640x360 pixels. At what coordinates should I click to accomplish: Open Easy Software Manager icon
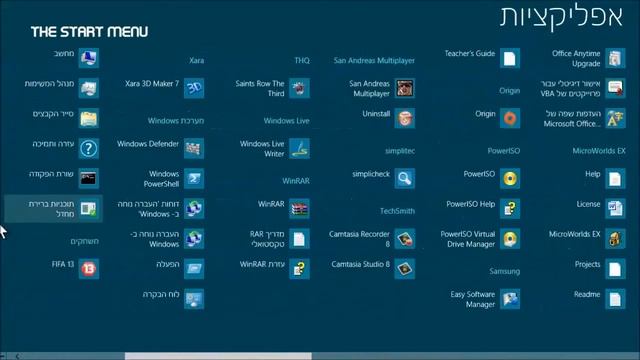tap(510, 299)
